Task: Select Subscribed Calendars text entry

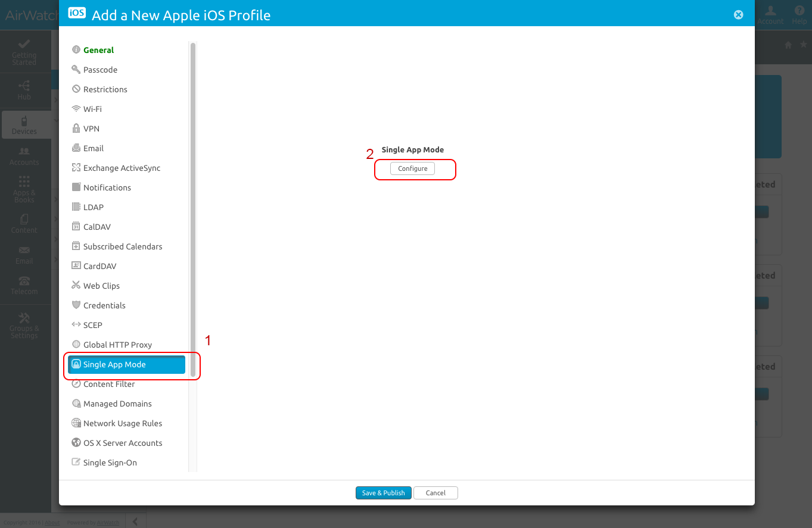Action: pos(123,246)
